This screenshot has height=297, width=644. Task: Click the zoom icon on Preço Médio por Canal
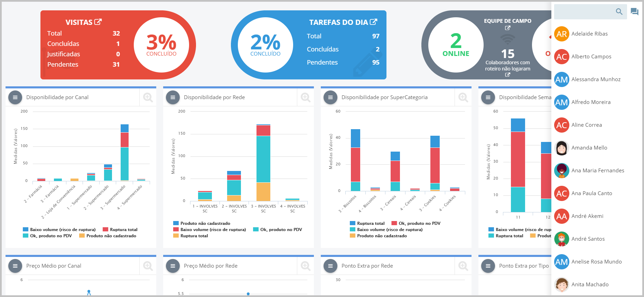coord(148,266)
